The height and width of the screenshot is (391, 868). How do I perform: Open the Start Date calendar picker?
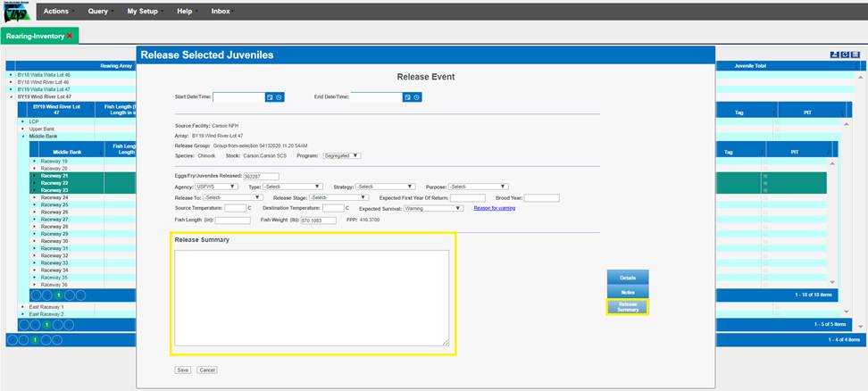pos(271,96)
